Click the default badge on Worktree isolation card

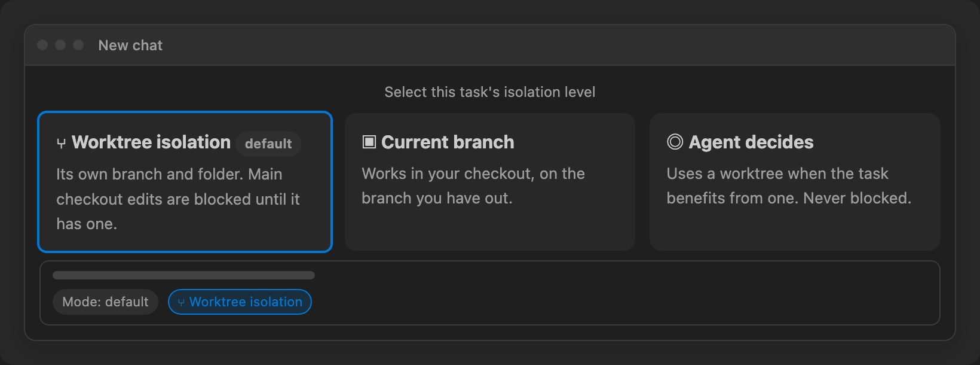coord(268,144)
